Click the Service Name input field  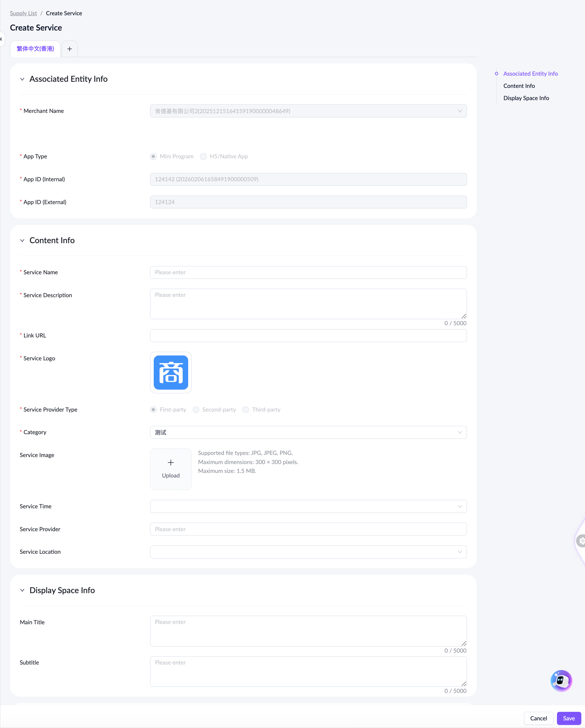pos(308,272)
